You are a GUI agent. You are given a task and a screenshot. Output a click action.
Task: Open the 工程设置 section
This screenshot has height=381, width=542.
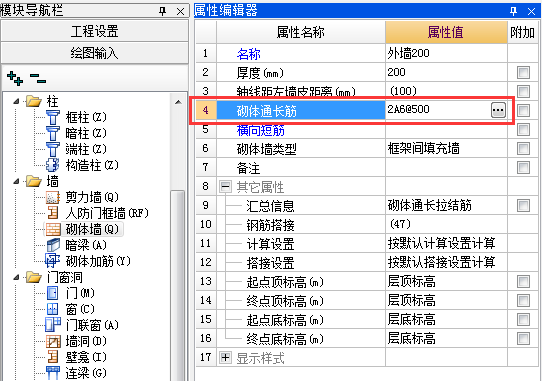pyautogui.click(x=95, y=31)
